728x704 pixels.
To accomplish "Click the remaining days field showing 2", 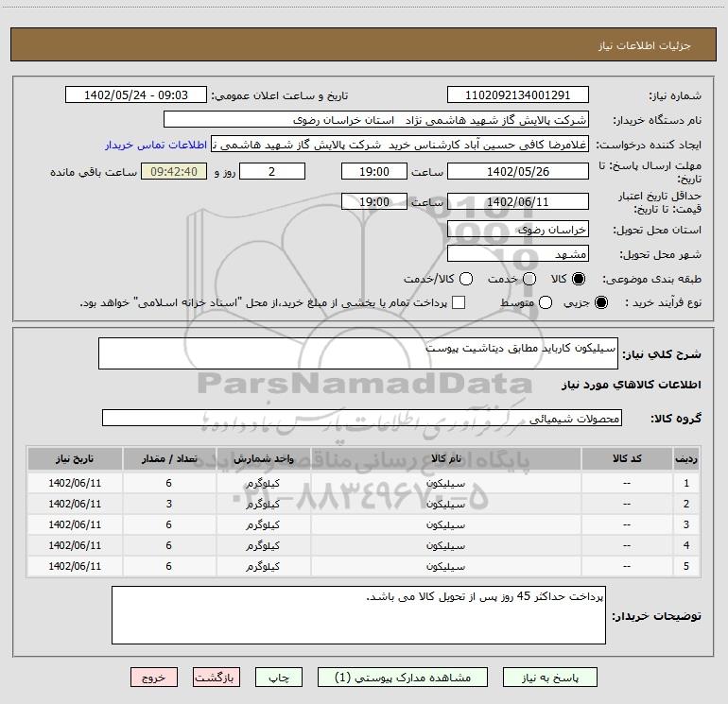I will tap(272, 171).
